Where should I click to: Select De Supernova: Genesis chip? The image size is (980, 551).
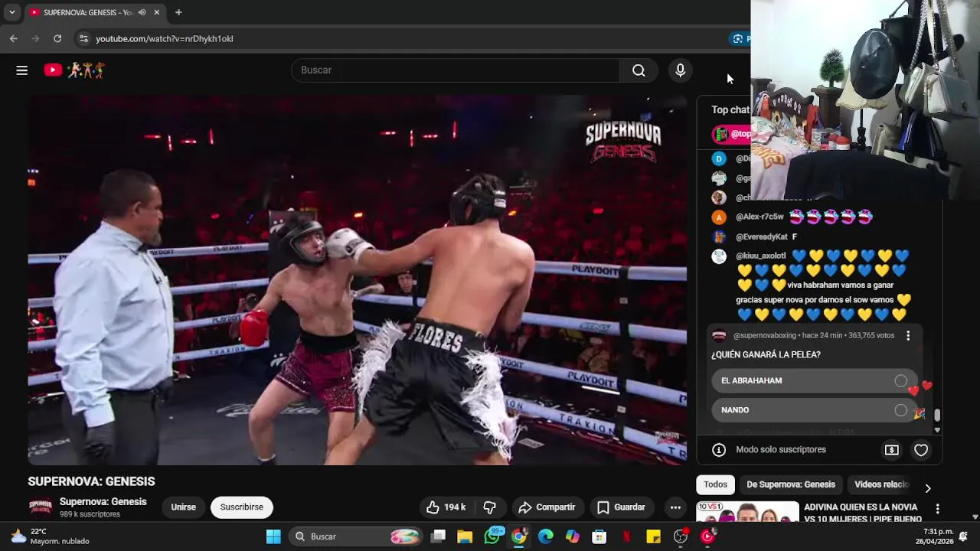click(791, 484)
